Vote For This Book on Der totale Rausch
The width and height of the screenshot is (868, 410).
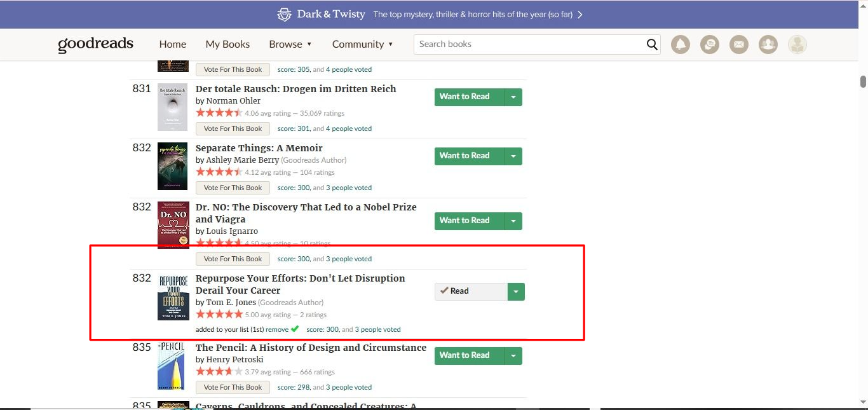tap(233, 128)
